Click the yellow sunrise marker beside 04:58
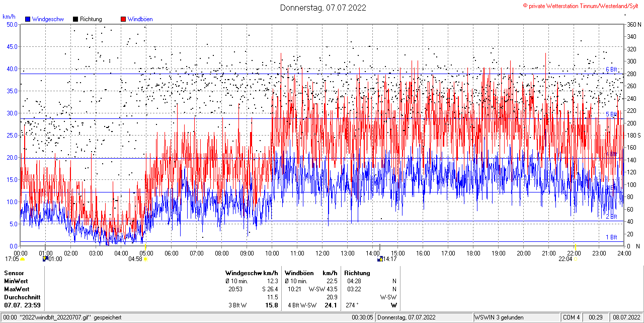This screenshot has width=644, height=323. (145, 259)
